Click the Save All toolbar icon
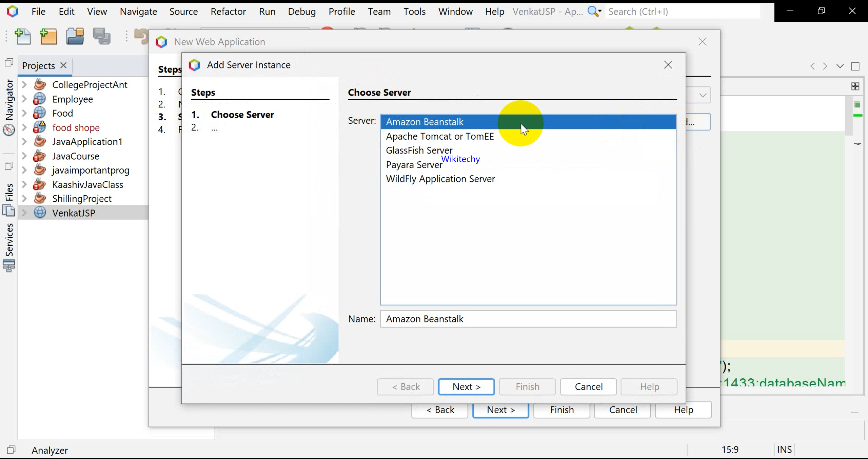The image size is (868, 459). pyautogui.click(x=102, y=37)
